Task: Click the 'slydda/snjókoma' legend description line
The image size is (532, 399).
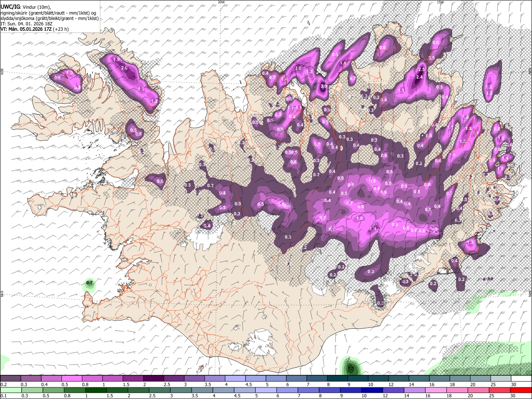Action: click(x=49, y=18)
